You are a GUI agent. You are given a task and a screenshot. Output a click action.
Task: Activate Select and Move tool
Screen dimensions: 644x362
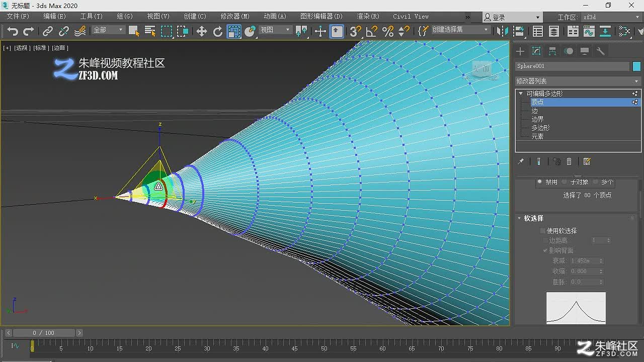click(201, 31)
